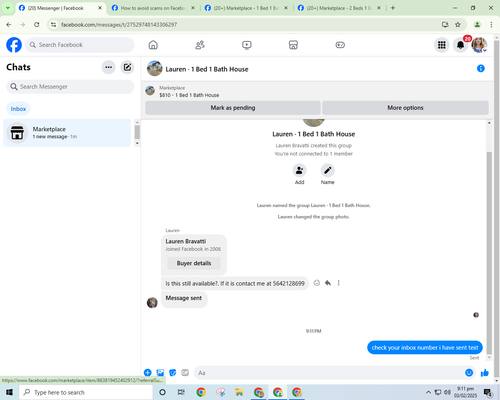Switch to Marketplace 2 Beds tab
The image size is (500, 400).
click(339, 8)
